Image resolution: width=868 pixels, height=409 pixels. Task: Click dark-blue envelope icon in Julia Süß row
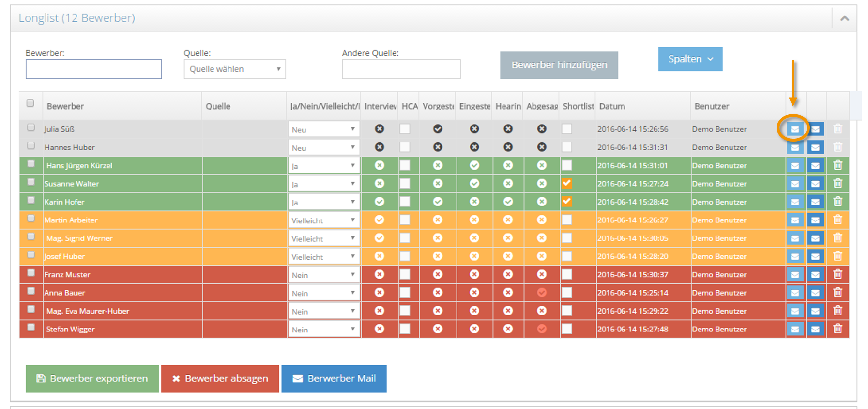816,129
